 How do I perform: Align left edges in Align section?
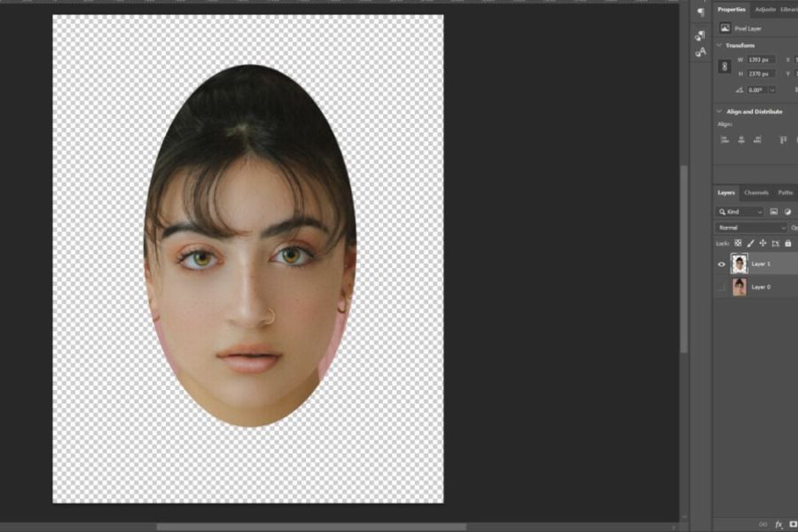[724, 139]
